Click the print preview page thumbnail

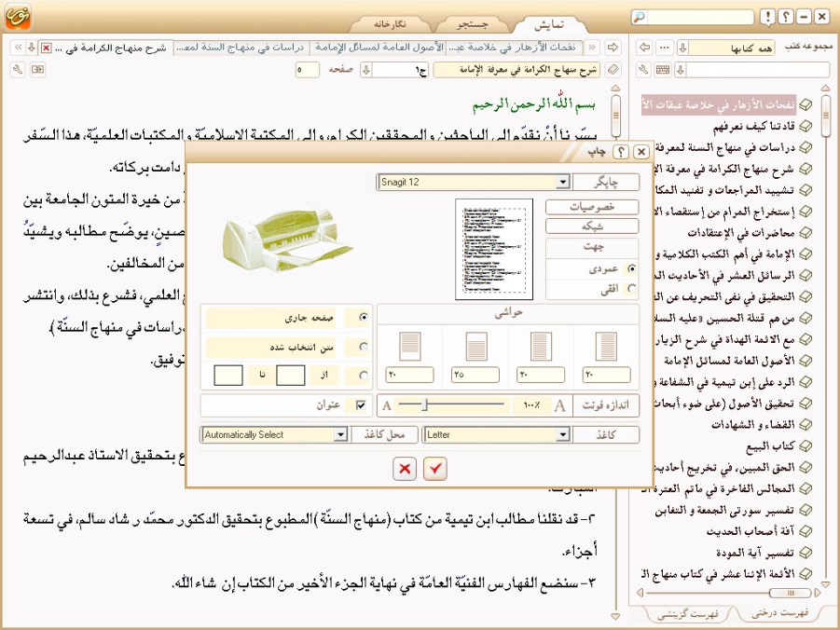pos(494,249)
